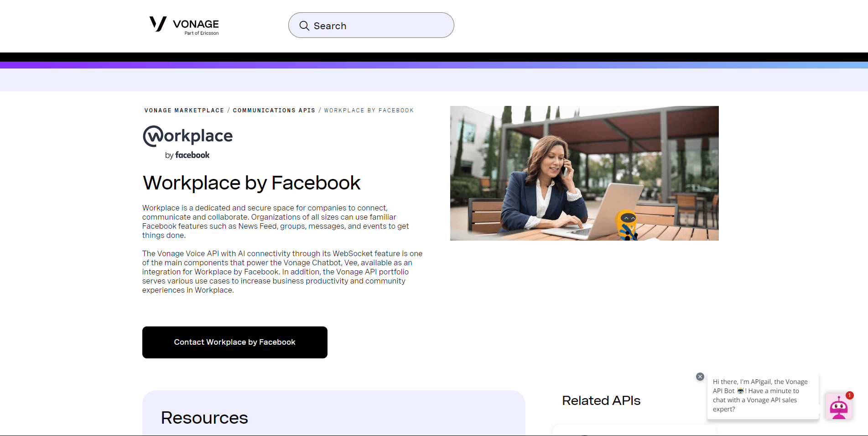Open the Communications APIs breadcrumb link
Viewport: 868px width, 436px height.
(274, 110)
